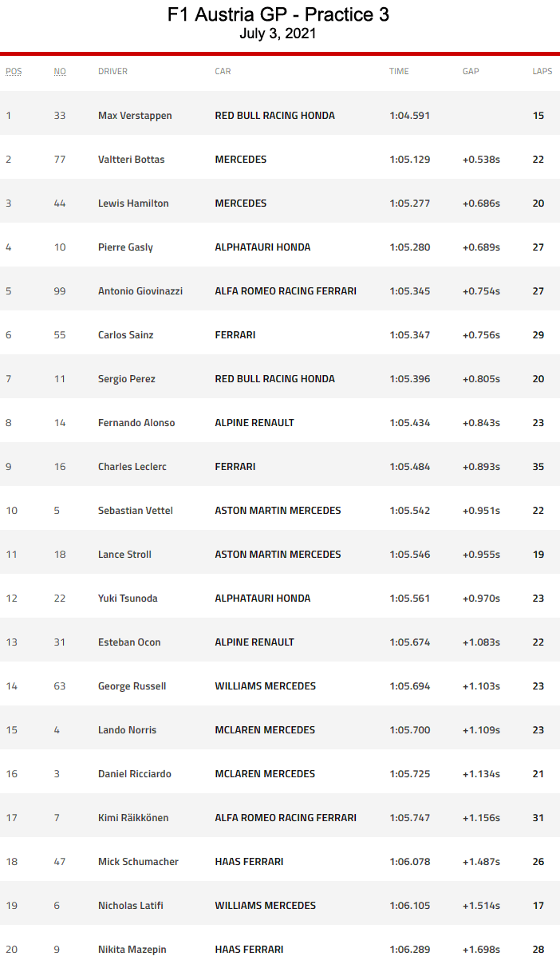Click the NO column header
The image size is (560, 964).
point(60,71)
